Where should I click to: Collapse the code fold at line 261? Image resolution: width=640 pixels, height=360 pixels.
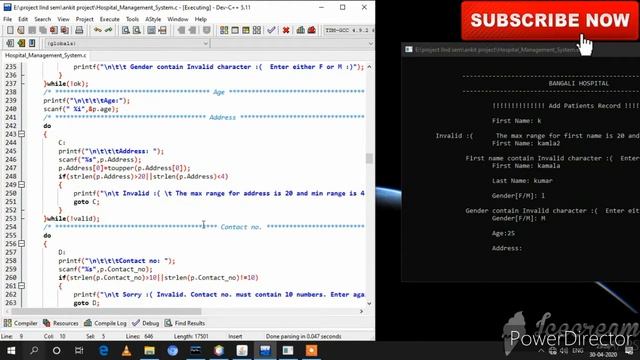pyautogui.click(x=21, y=286)
